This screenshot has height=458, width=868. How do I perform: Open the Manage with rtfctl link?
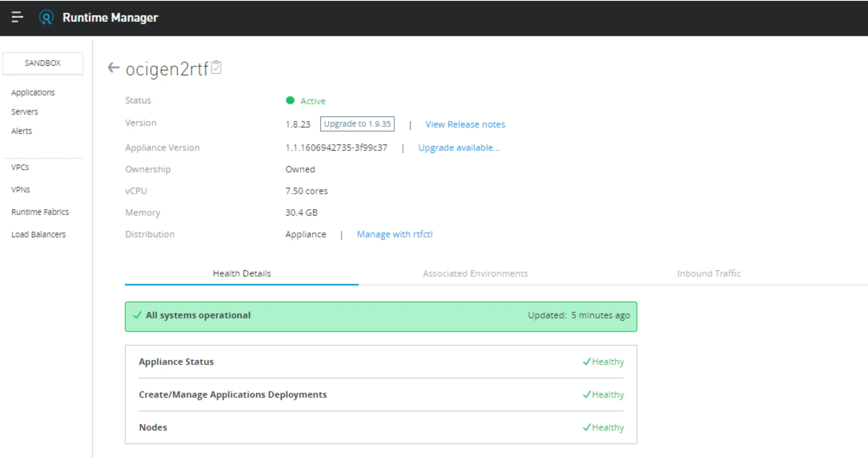tap(395, 234)
